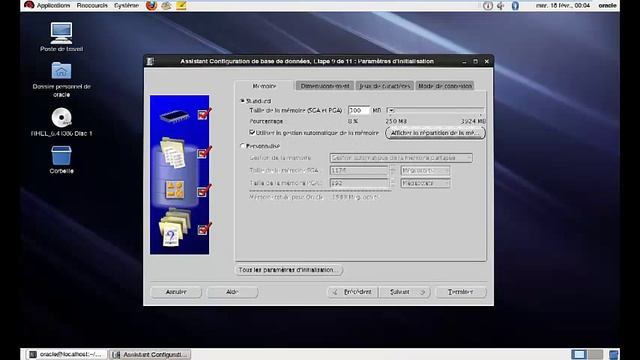Open SGA size unit dropdown
This screenshot has height=360, width=640.
click(x=425, y=170)
